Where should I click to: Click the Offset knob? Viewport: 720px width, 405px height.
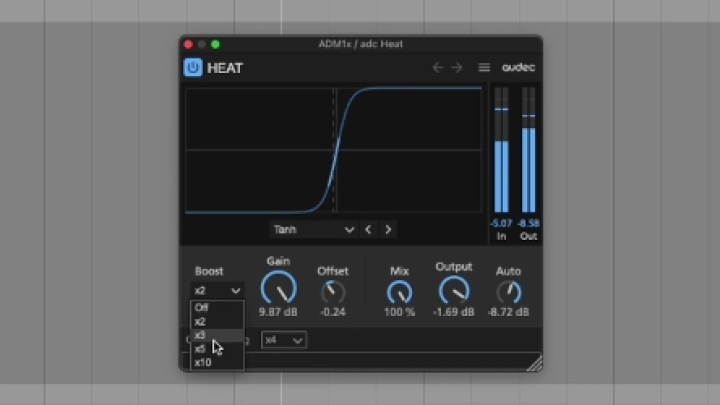[x=333, y=292]
